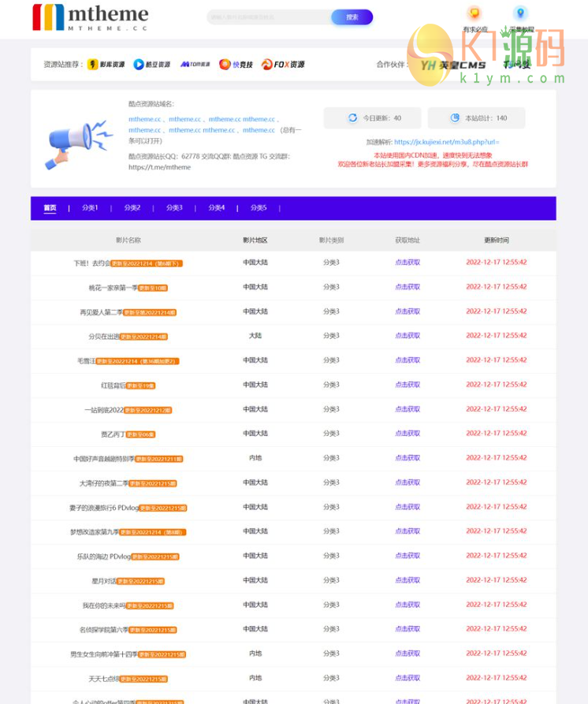Switch to the 分类3 tab
This screenshot has width=588, height=704.
pos(174,208)
